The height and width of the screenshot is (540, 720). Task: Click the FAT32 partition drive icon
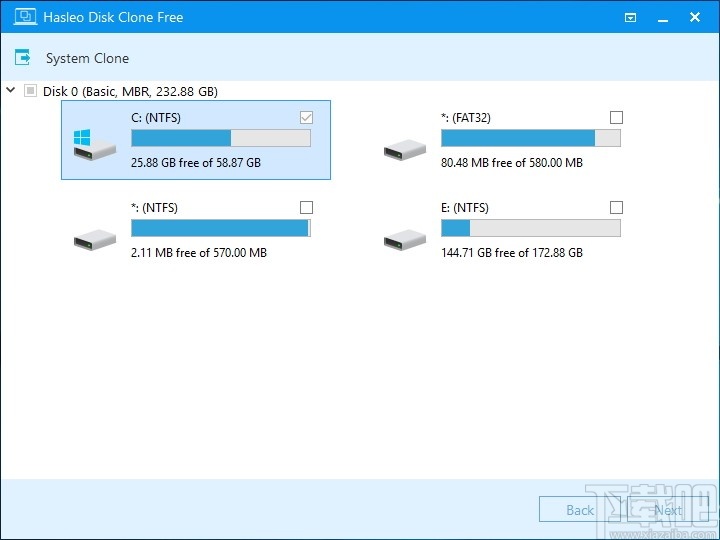tap(405, 150)
